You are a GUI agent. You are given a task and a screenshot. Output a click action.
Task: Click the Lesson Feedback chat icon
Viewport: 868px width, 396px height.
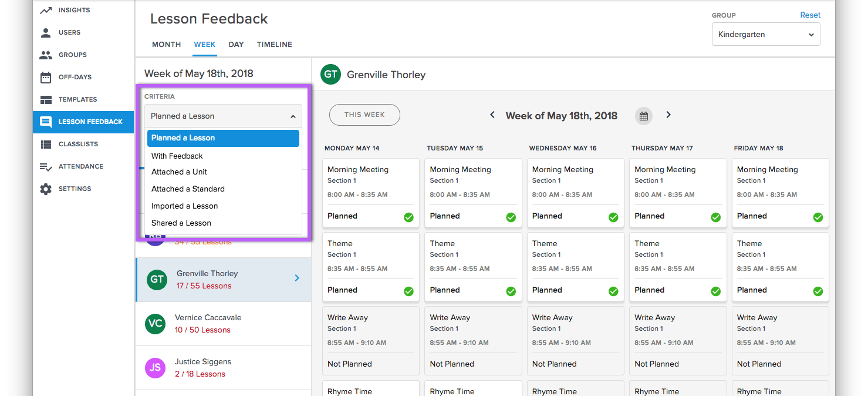(x=46, y=122)
